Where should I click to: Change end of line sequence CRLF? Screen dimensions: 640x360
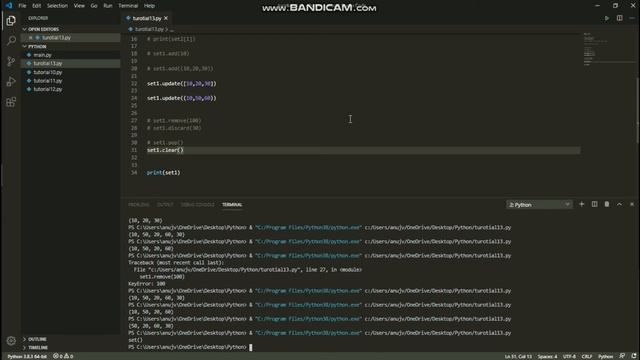[587, 356]
